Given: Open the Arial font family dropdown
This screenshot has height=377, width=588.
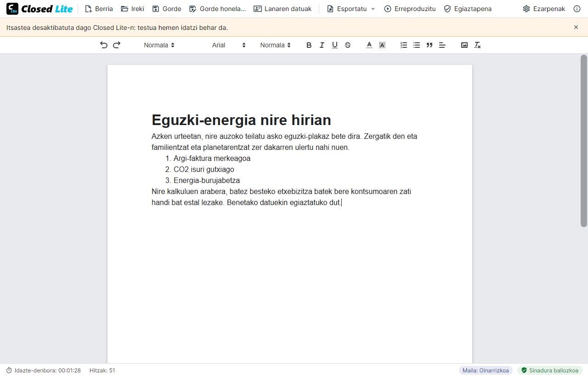Looking at the screenshot, I should point(229,45).
